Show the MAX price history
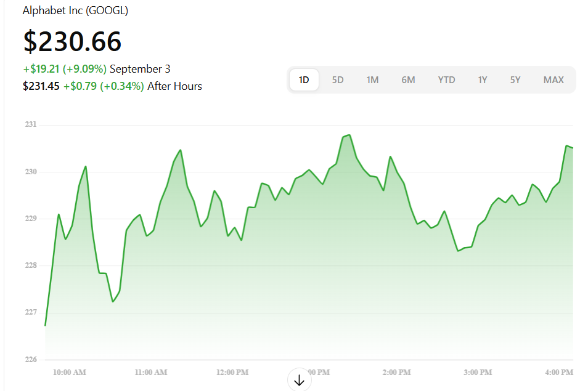 click(x=553, y=79)
